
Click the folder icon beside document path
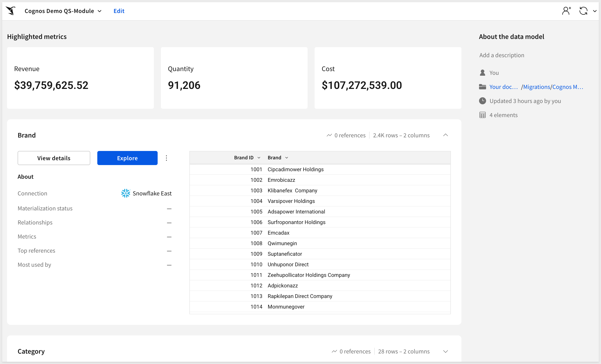point(482,87)
